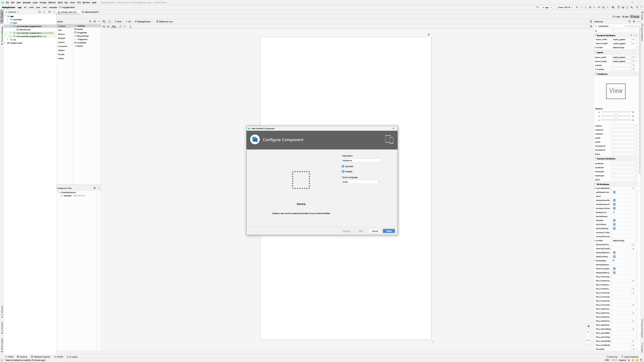The height and width of the screenshot is (362, 644).
Task: Click the Make Project hammer icon
Action: (537, 7)
